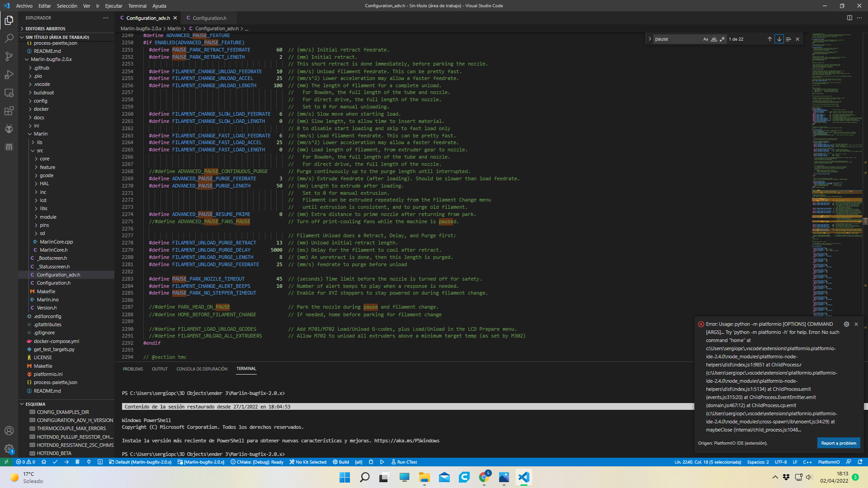The height and width of the screenshot is (488, 868).
Task: Open the Source Control view
Action: pos(9,56)
